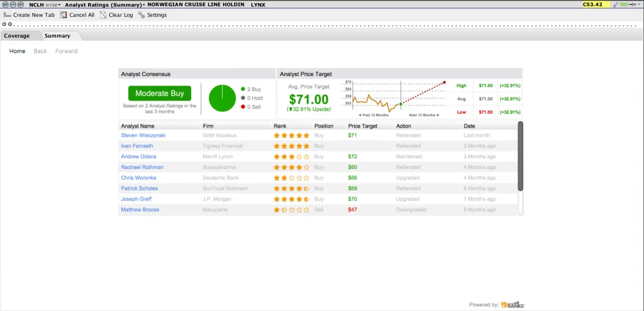This screenshot has height=311, width=644.
Task: Click the Forward navigation link
Action: coord(67,52)
